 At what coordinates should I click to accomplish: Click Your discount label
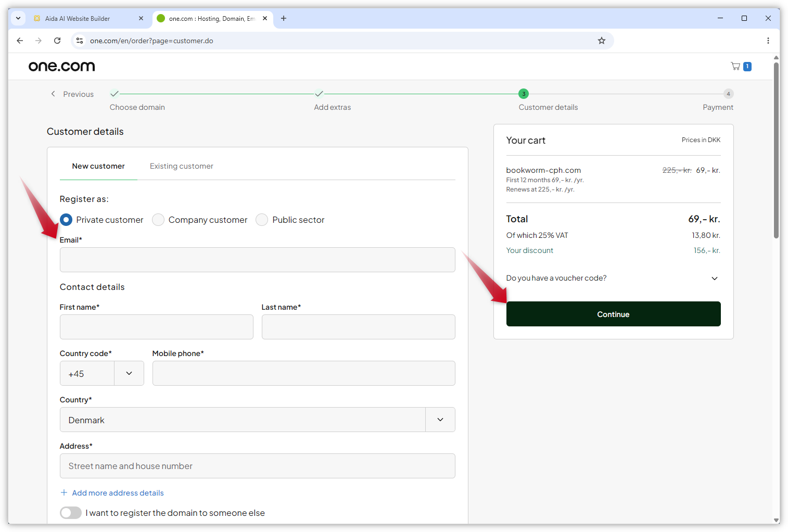(x=529, y=250)
